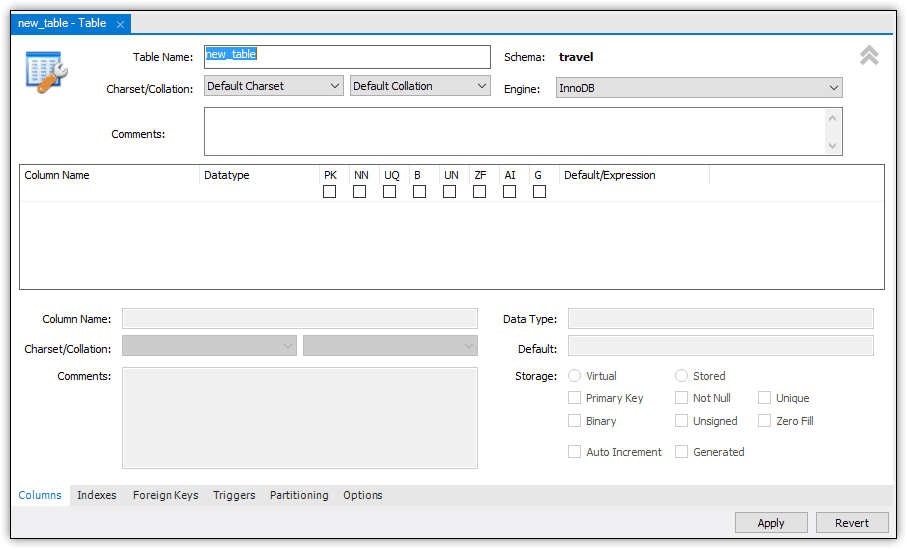Image resolution: width=907 pixels, height=549 pixels.
Task: Check the UQ checkbox in column grid
Action: pyautogui.click(x=389, y=192)
